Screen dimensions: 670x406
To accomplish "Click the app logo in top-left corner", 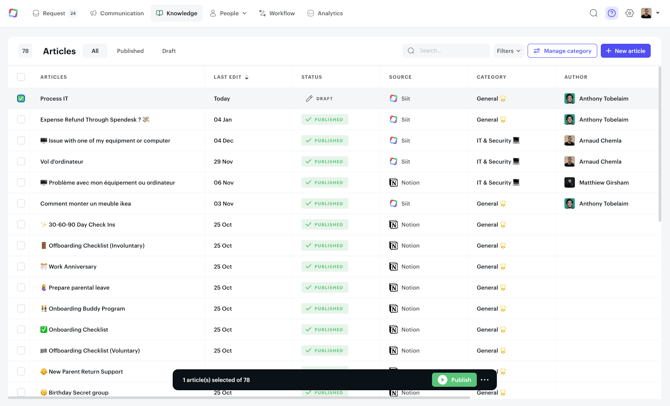I will click(x=13, y=13).
